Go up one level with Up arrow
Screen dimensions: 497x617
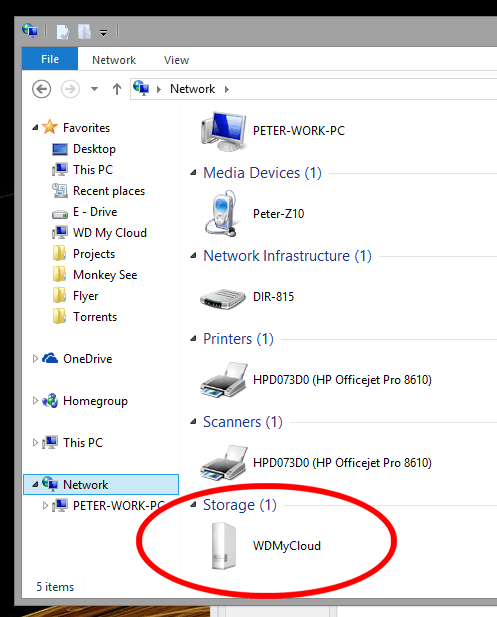click(116, 89)
